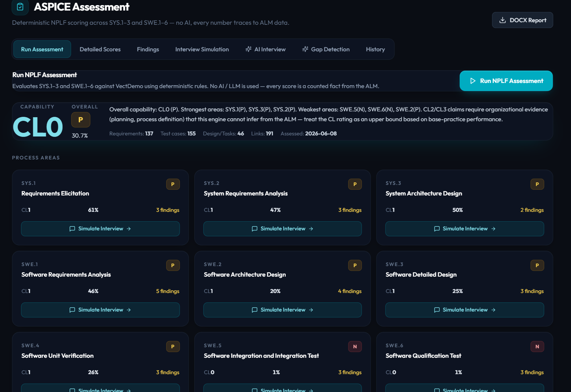
Task: Start the Run NPLF Assessment button
Action: coord(506,81)
